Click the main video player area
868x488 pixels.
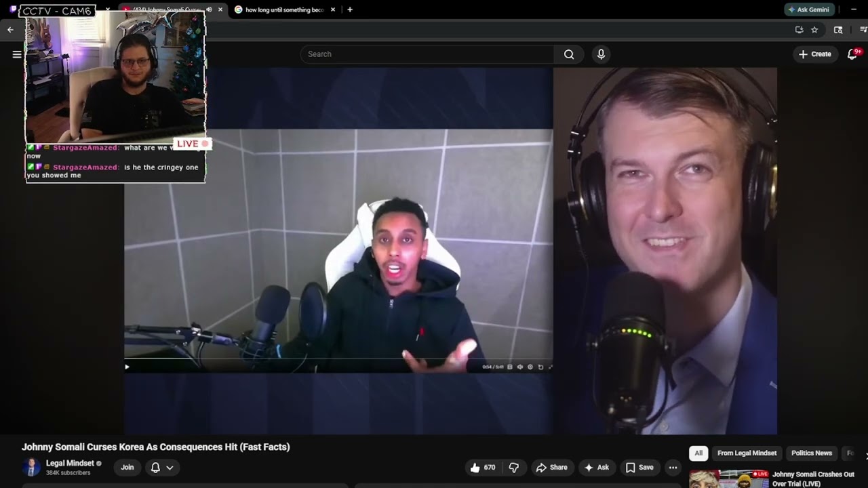[450, 251]
